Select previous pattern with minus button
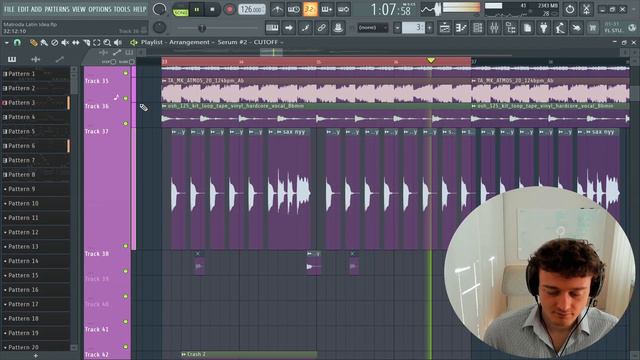 pyautogui.click(x=397, y=28)
